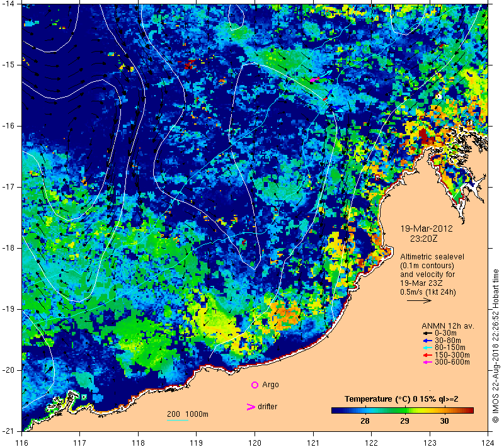Click the -19 latitude axis label
504x447 pixels.
pos(8,309)
